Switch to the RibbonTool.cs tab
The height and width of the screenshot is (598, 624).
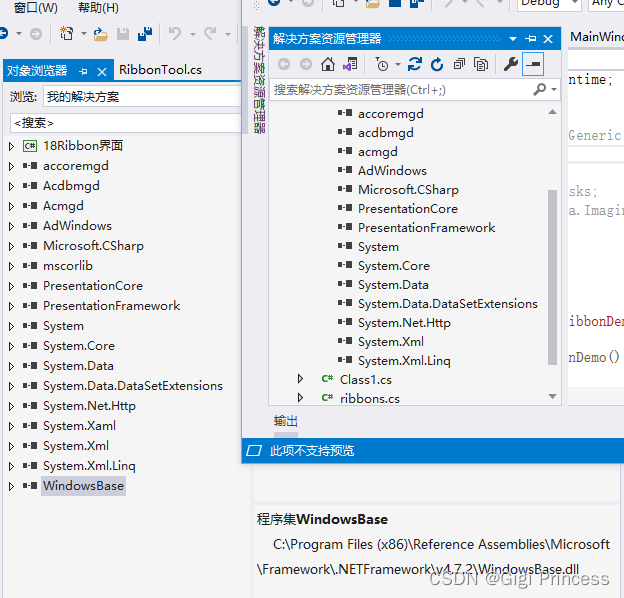[x=160, y=70]
